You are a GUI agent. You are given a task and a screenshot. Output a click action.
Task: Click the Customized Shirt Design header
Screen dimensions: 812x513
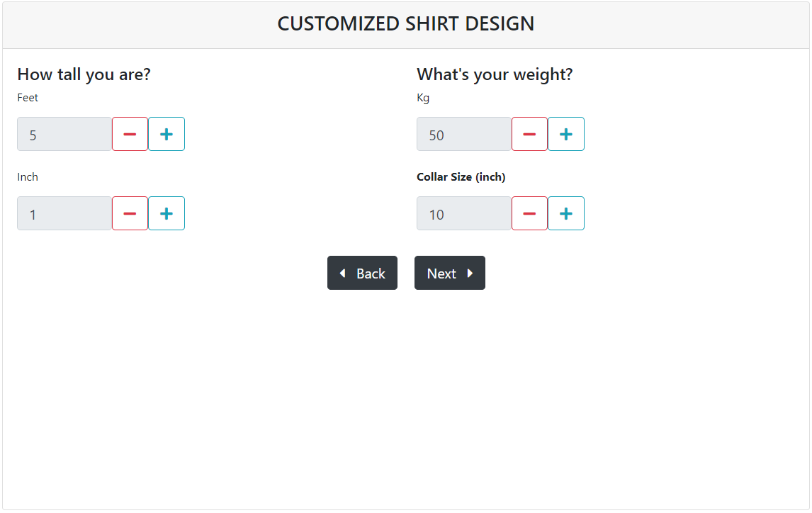point(406,24)
